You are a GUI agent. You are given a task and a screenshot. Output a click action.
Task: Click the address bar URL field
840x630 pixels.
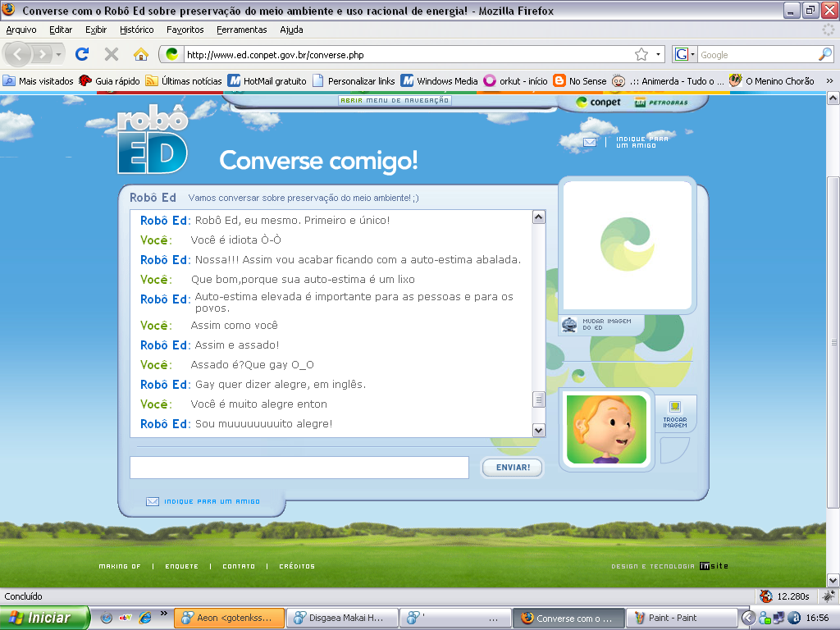click(x=409, y=54)
